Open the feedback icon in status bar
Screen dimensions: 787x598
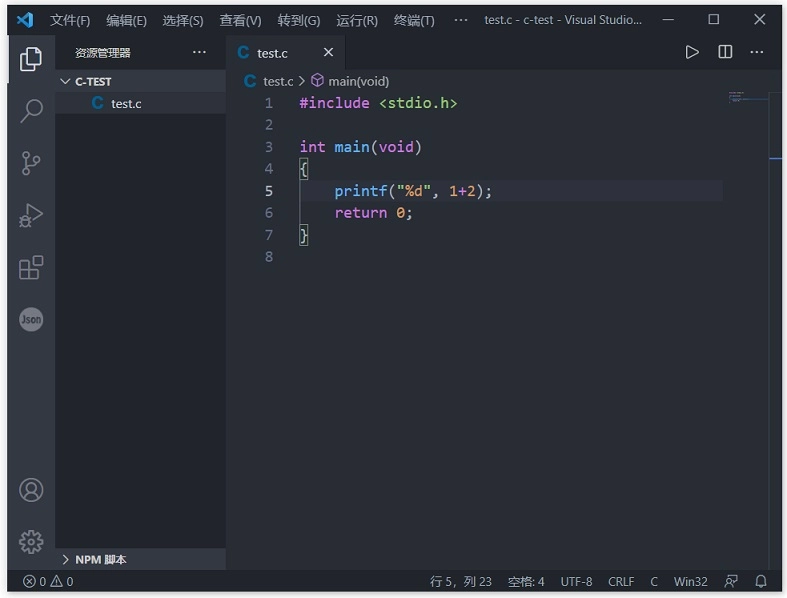tap(731, 581)
